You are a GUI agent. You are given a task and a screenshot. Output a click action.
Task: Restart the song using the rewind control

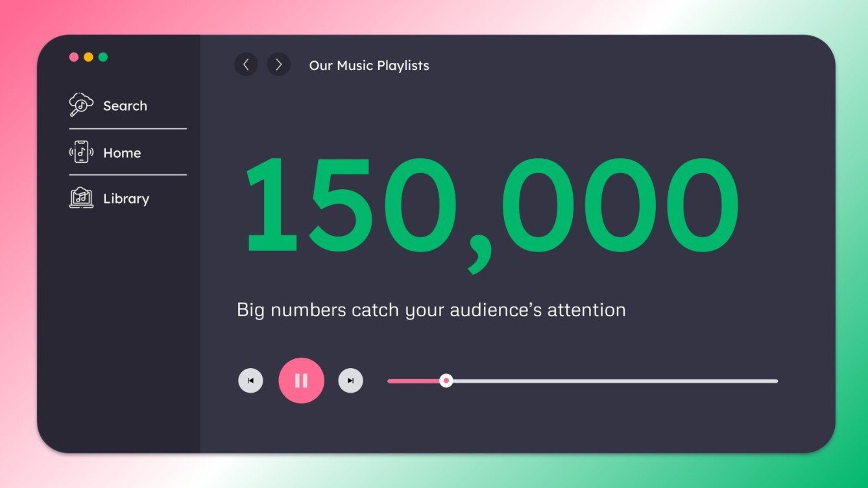coord(250,380)
